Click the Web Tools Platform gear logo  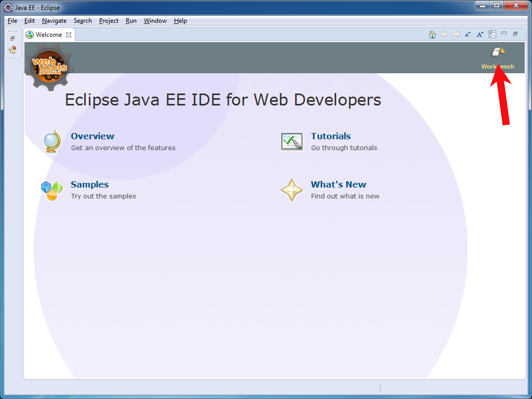(x=49, y=66)
